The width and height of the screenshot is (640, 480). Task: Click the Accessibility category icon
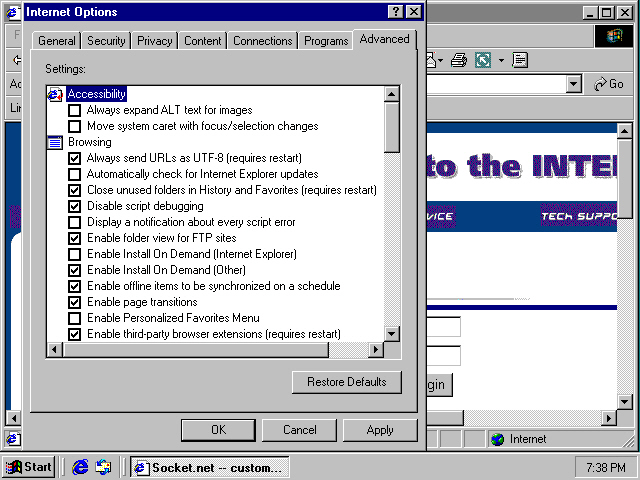click(x=55, y=94)
